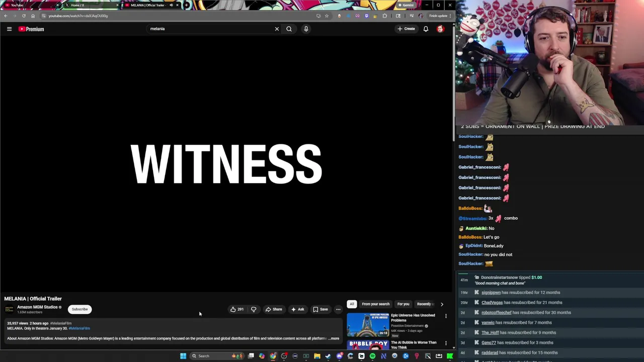Bookmark this page with the star
644x362 pixels.
327,16
